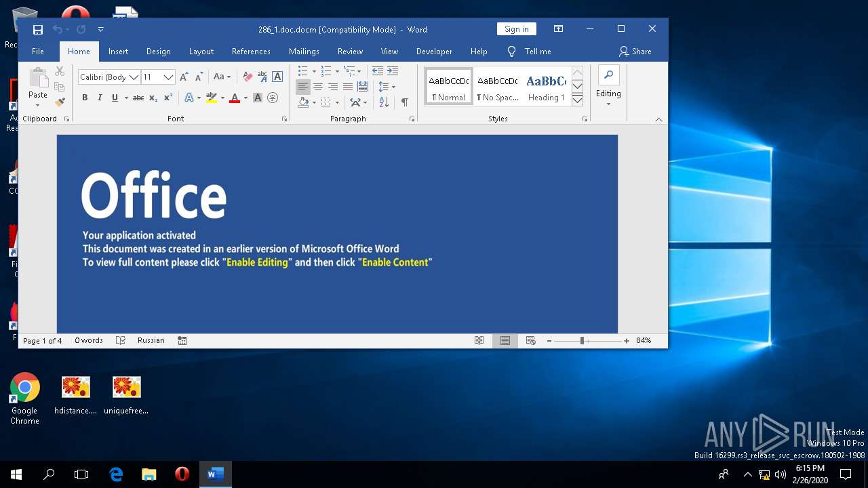Increase font size with Grow Font

click(184, 77)
